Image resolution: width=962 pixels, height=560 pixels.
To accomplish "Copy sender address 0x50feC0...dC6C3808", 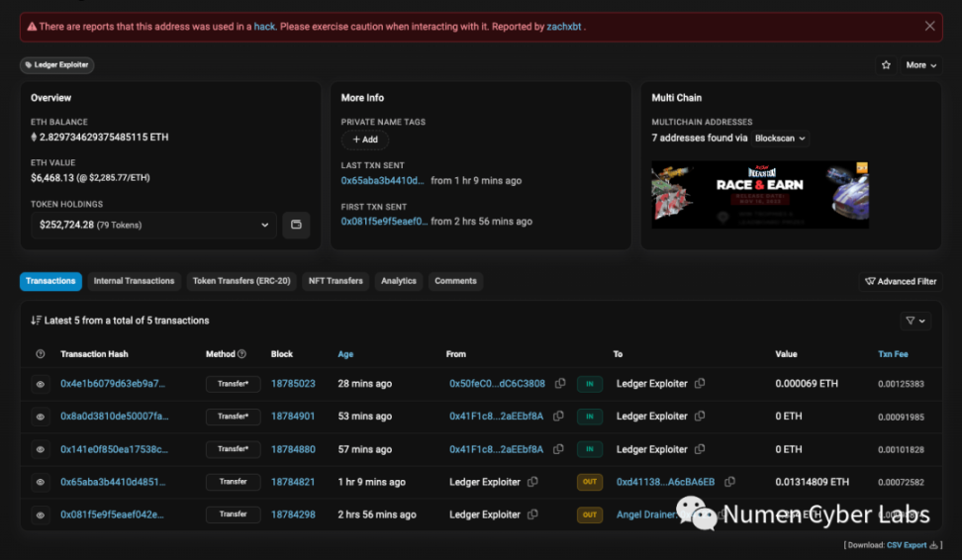I will [560, 383].
